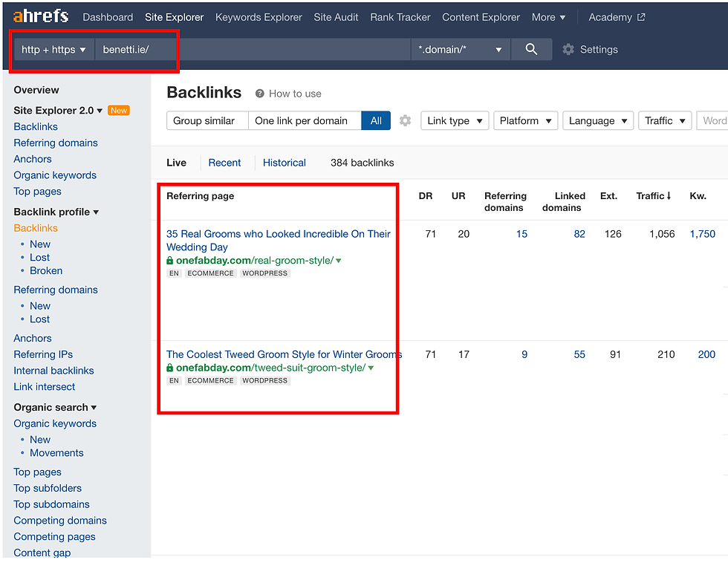Sort by Traffic column header
Image resolution: width=728 pixels, height=563 pixels.
pos(653,196)
